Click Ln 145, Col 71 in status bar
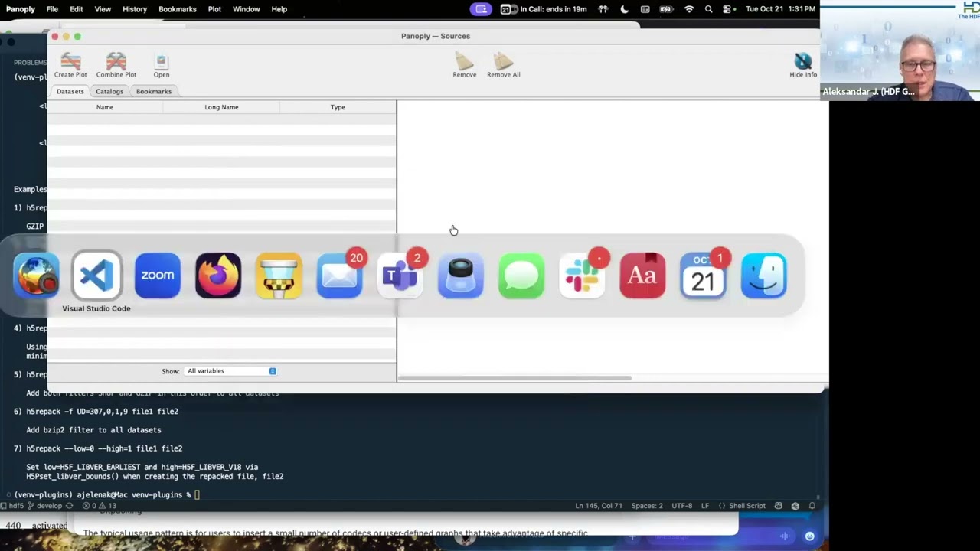Screen dimensions: 980x551 point(599,506)
